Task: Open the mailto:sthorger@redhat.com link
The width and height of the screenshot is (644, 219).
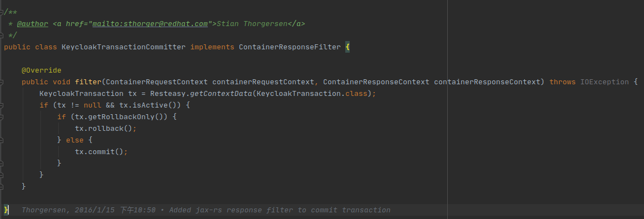Action: [150, 24]
